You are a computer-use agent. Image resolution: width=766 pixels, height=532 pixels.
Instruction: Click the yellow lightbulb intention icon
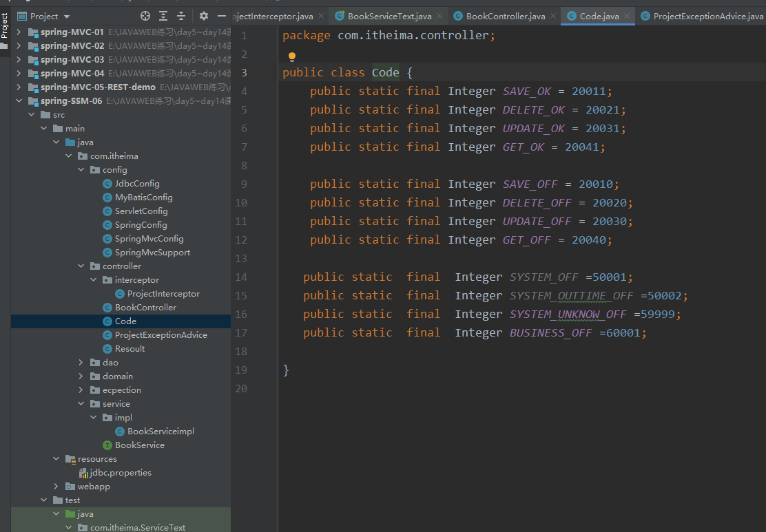tap(291, 56)
